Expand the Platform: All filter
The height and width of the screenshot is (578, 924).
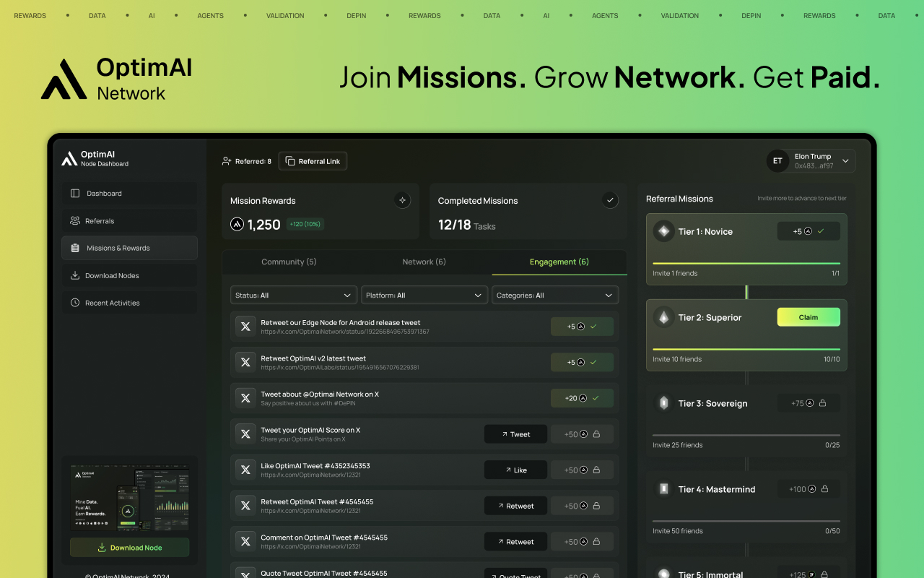click(424, 295)
